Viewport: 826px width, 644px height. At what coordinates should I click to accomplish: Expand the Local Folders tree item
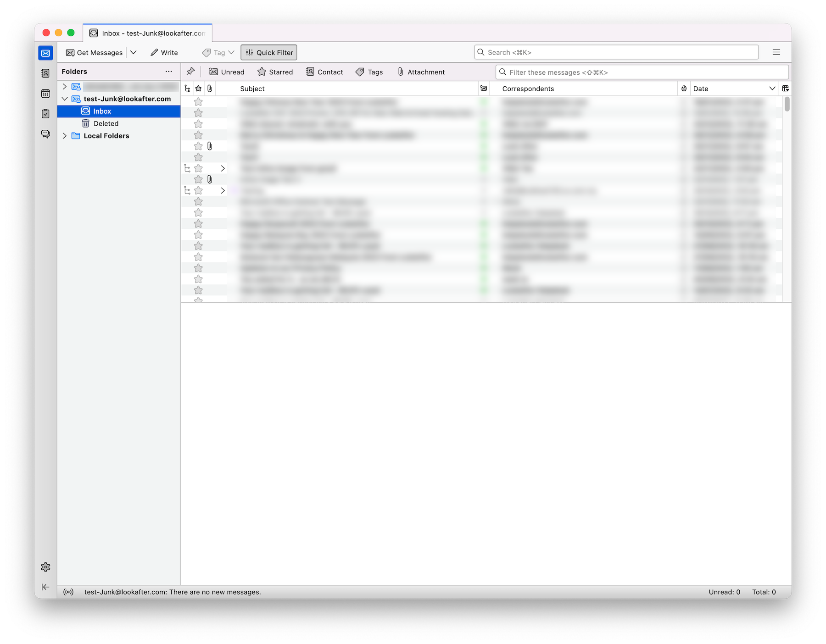point(65,136)
